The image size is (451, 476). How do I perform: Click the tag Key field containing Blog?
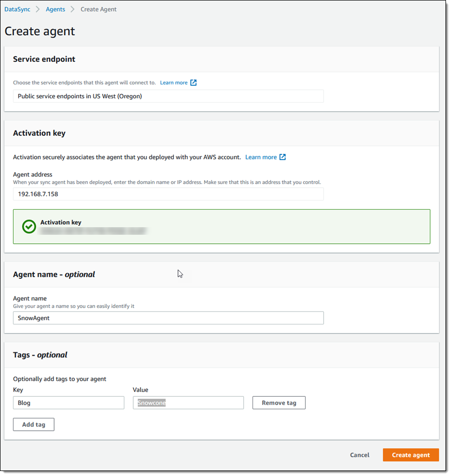pyautogui.click(x=68, y=403)
